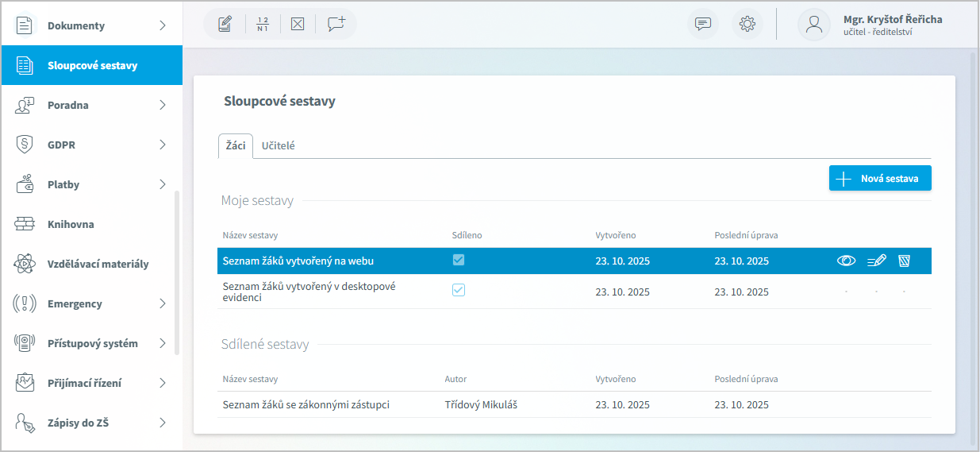
Task: Select the Žáci tab
Action: click(236, 146)
